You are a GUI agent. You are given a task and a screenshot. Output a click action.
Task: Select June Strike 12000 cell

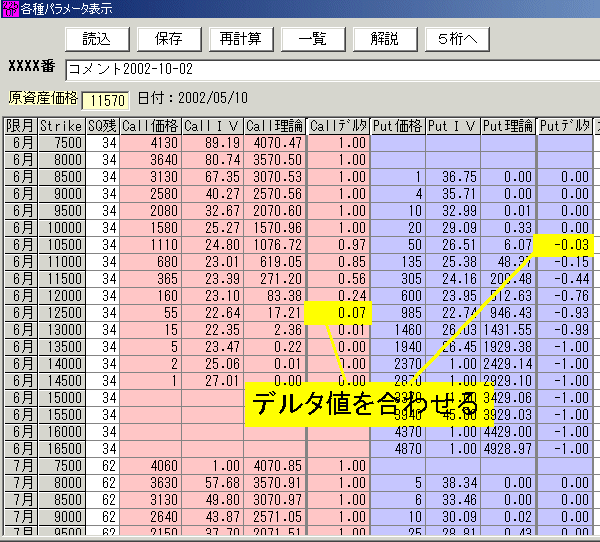[61, 296]
